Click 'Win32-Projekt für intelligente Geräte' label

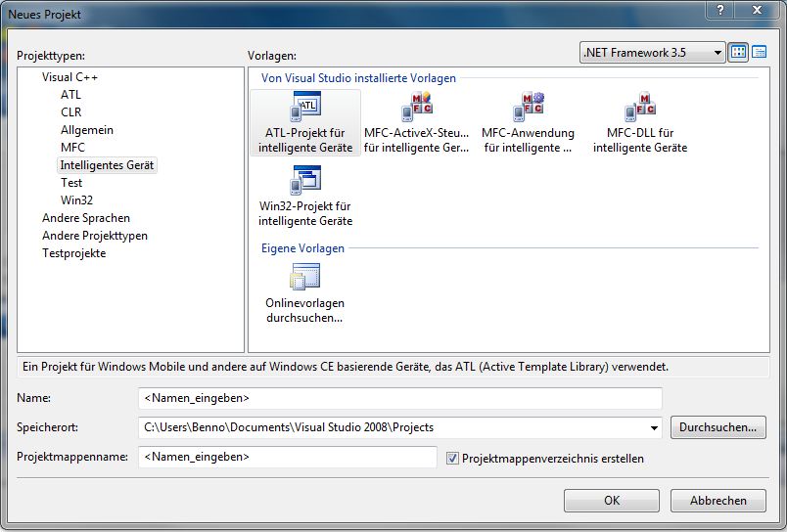click(x=305, y=213)
